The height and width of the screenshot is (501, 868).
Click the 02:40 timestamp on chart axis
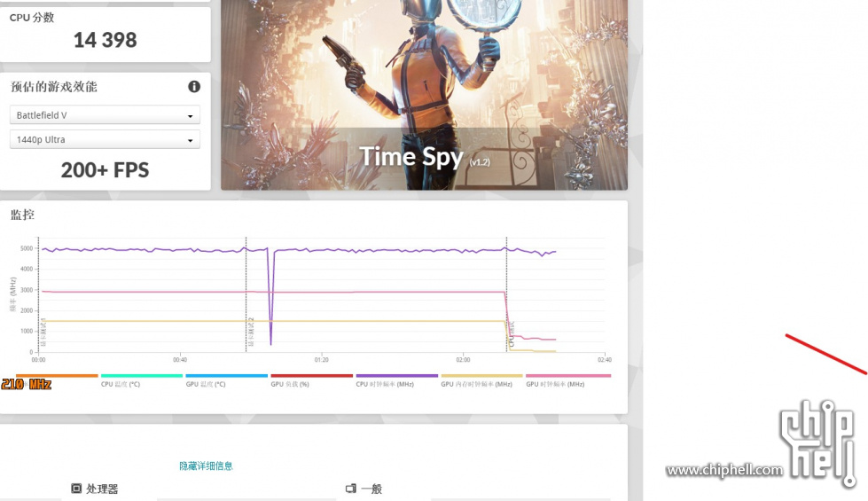tap(605, 360)
